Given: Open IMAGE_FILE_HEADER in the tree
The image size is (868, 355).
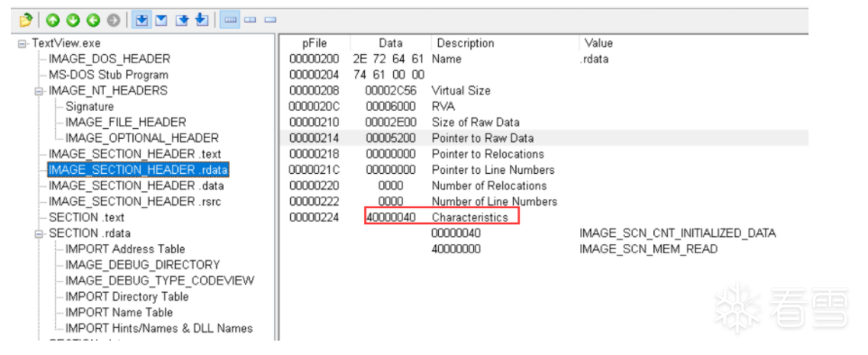Looking at the screenshot, I should point(125,123).
